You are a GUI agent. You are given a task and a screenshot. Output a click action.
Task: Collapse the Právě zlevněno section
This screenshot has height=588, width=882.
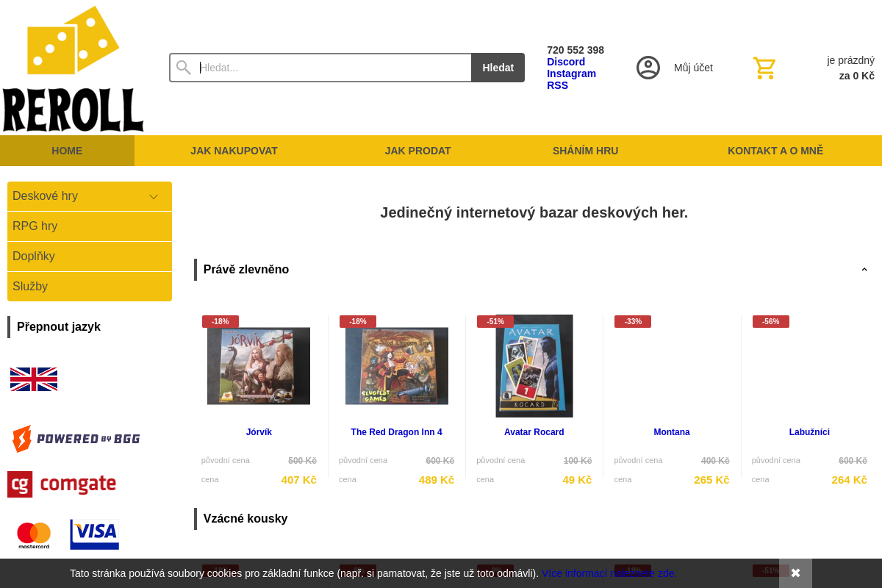864,270
